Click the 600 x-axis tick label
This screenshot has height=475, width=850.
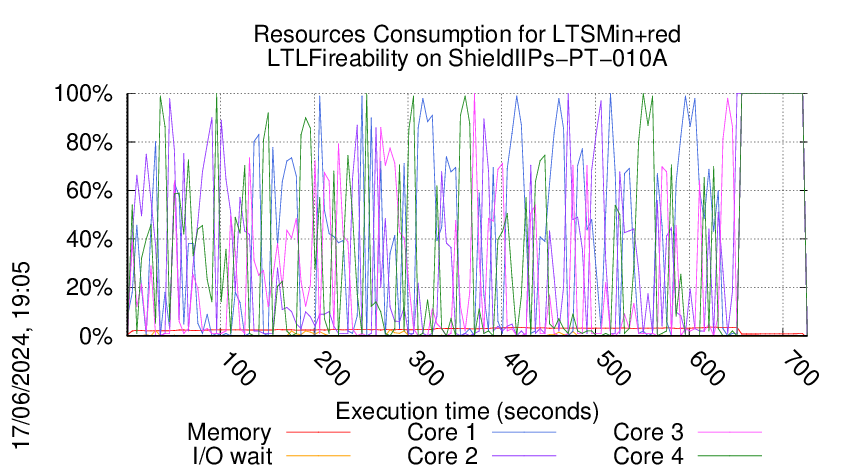707,369
